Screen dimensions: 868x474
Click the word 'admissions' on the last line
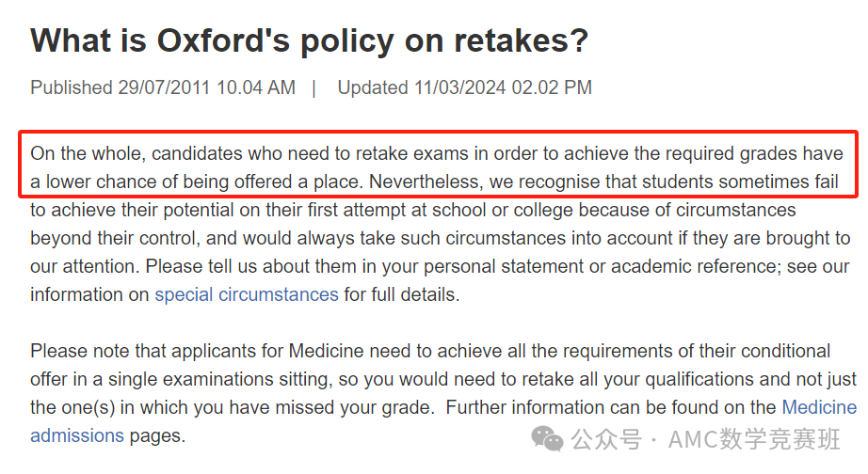pyautogui.click(x=77, y=435)
